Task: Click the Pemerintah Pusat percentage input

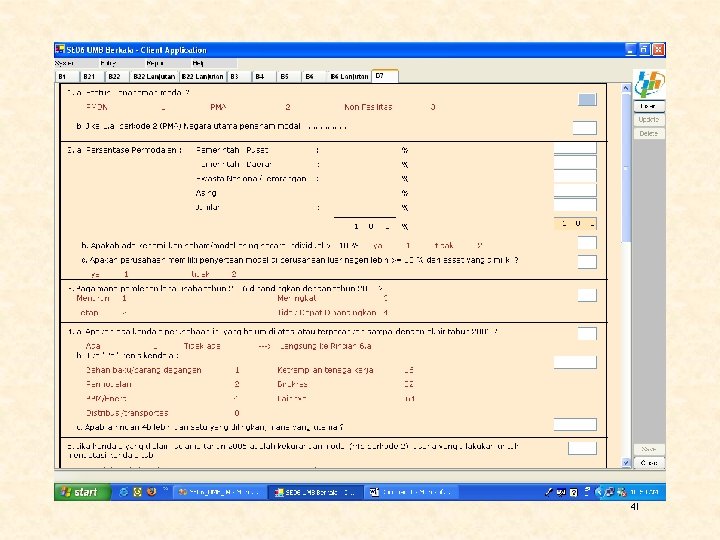Action: tap(575, 147)
